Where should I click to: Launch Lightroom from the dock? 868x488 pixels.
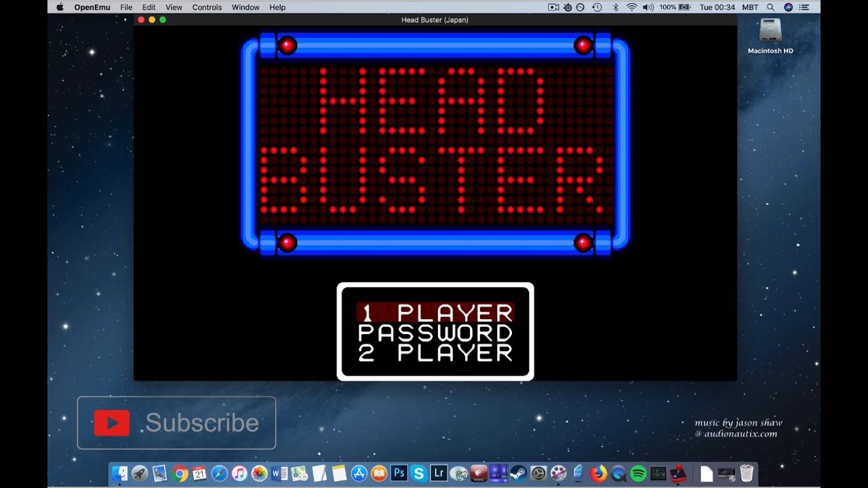pyautogui.click(x=439, y=474)
